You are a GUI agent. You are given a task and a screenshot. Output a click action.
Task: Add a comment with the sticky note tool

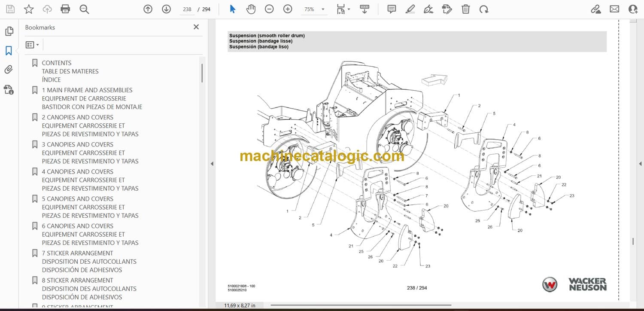pos(392,9)
